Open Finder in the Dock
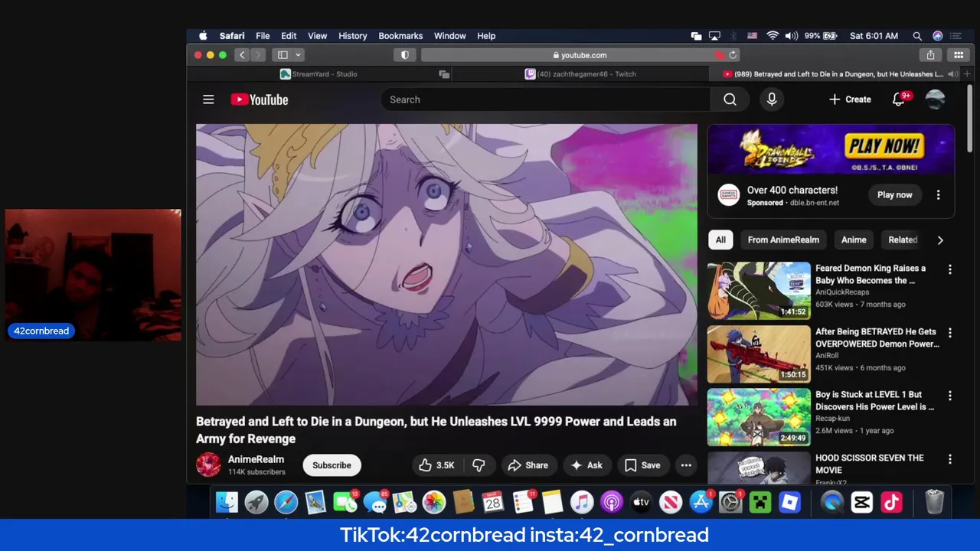The height and width of the screenshot is (551, 980). coord(227,503)
